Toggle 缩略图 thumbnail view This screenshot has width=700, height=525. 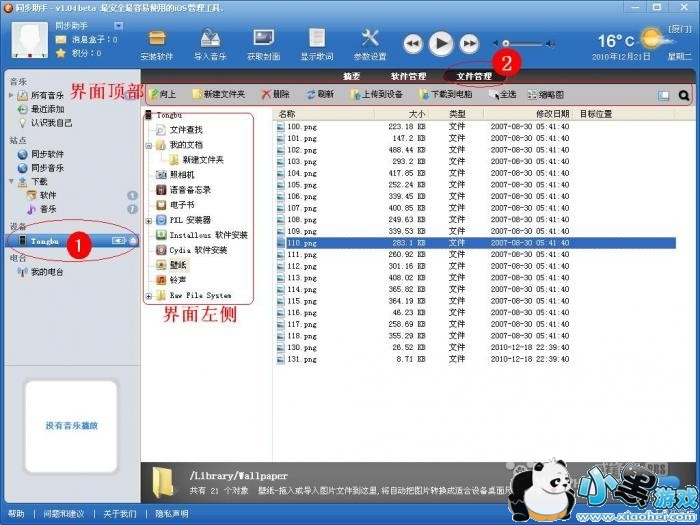tap(546, 94)
